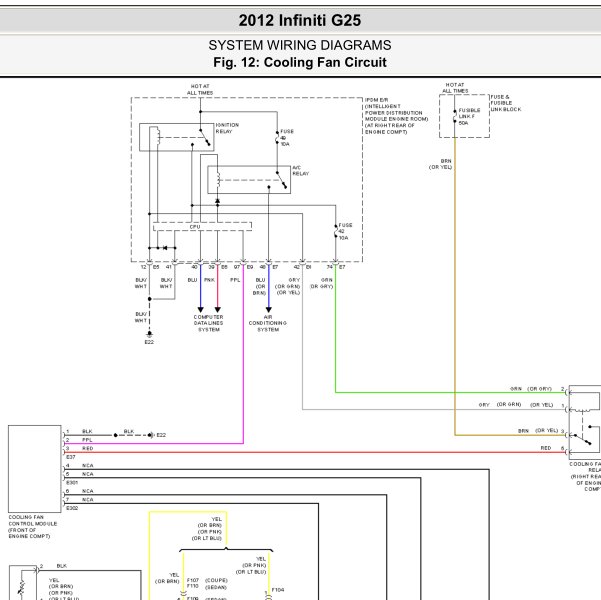Click the "NCA" label at module pin 4
This screenshot has height=600, width=601.
click(87, 466)
